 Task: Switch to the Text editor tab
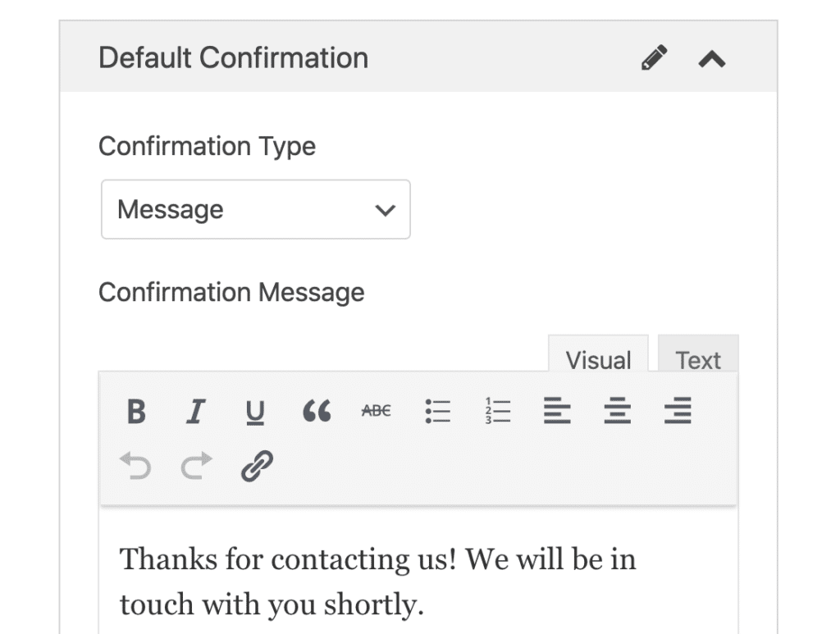tap(698, 359)
